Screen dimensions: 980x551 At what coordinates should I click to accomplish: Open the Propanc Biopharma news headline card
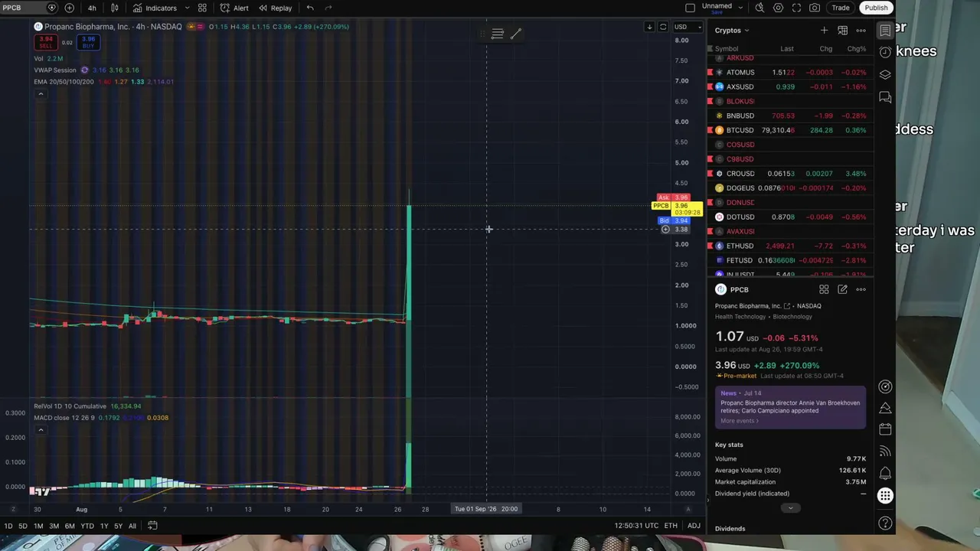pyautogui.click(x=790, y=406)
